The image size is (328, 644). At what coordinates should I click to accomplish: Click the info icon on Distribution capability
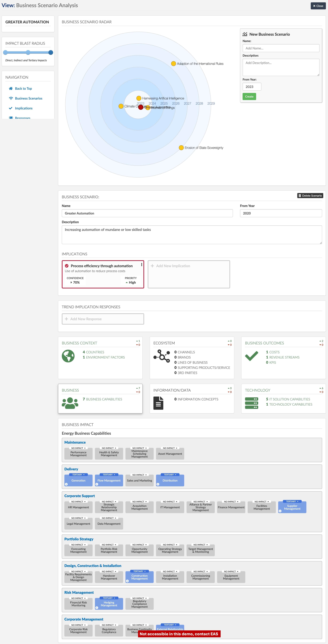tap(158, 484)
